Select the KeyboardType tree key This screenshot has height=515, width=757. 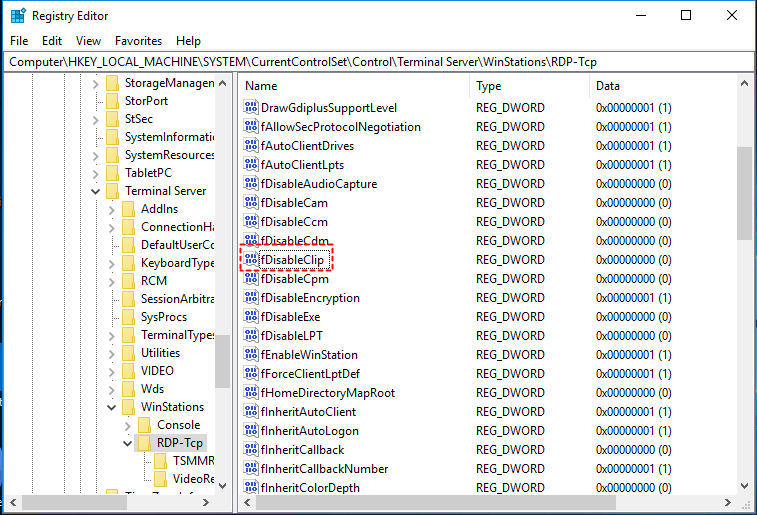click(177, 263)
